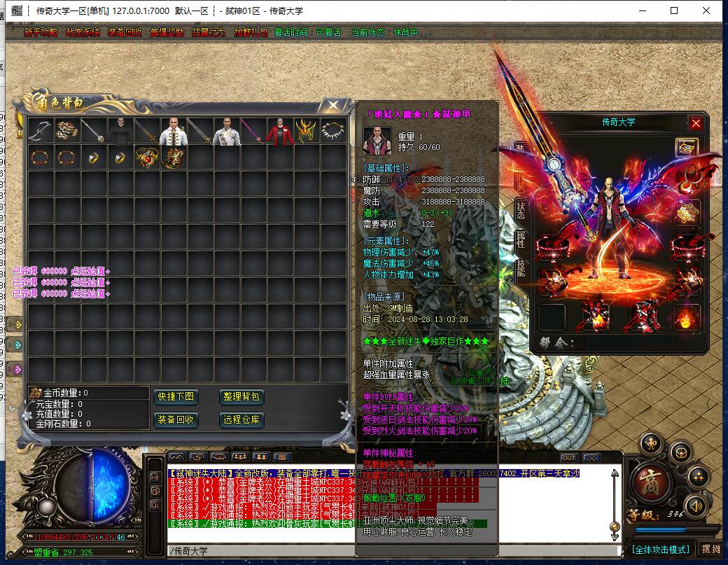Select the golden phoenix emblem item
Screen dimensions: 728x565
click(174, 158)
